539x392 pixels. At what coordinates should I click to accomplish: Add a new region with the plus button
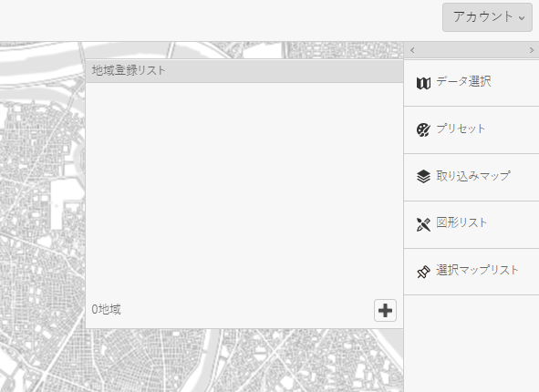click(385, 310)
